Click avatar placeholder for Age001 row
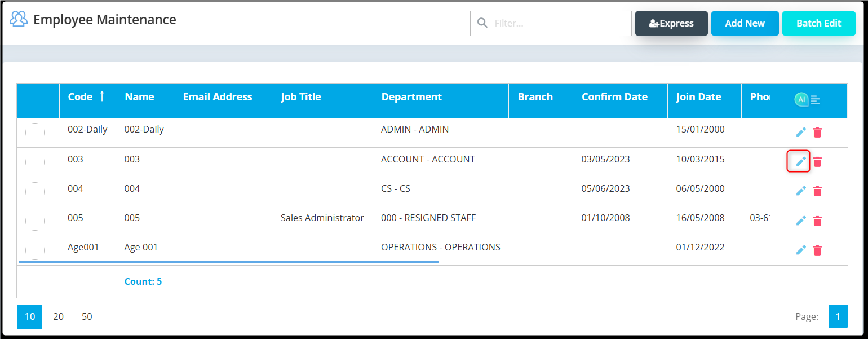This screenshot has width=868, height=339. tap(35, 250)
